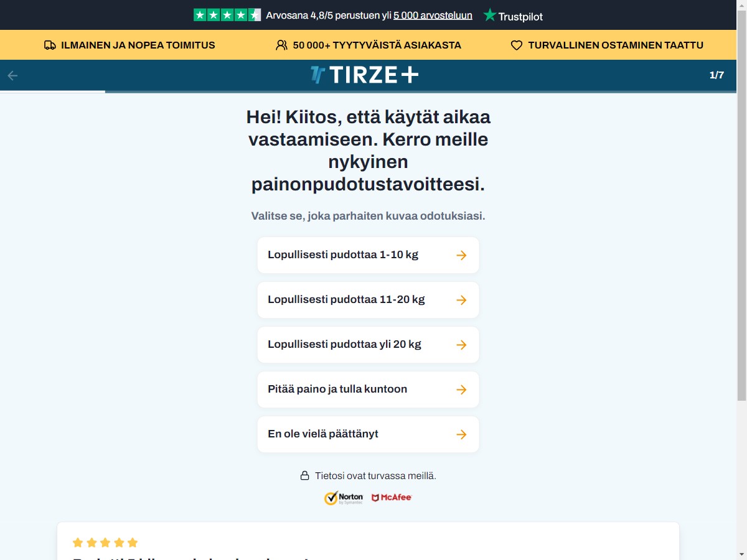
Task: Click the ILMAINEN JA NOPEA TOIMITUS text
Action: click(138, 45)
